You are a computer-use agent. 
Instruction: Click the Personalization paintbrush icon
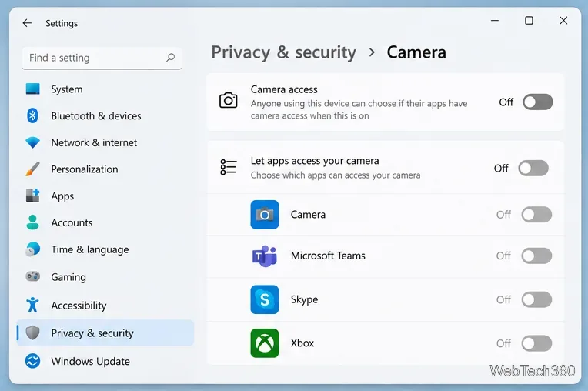point(32,169)
